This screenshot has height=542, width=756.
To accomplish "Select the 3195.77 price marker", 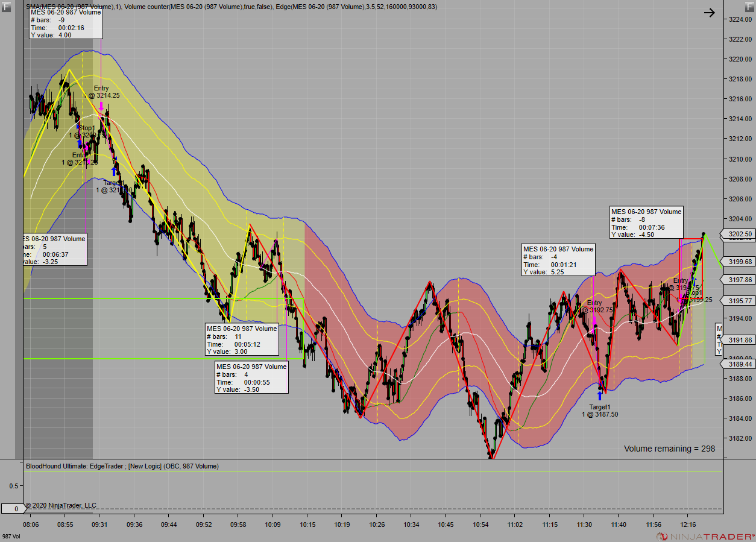I will 740,300.
